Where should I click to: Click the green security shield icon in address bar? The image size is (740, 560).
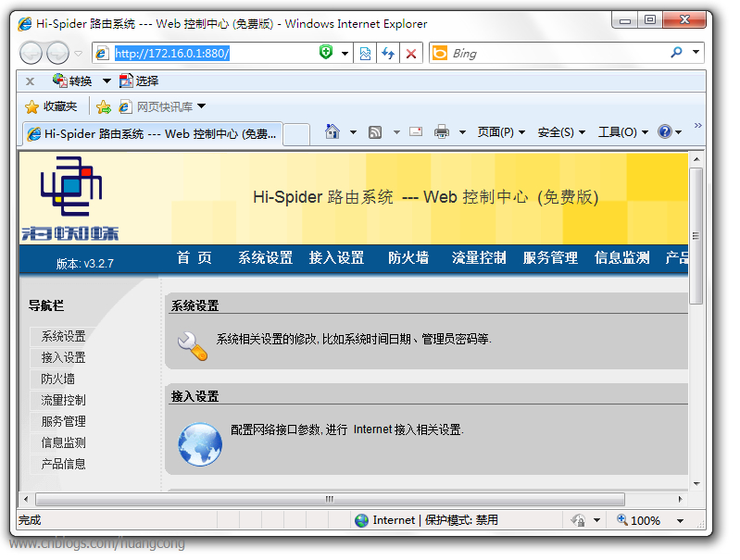pyautogui.click(x=326, y=53)
